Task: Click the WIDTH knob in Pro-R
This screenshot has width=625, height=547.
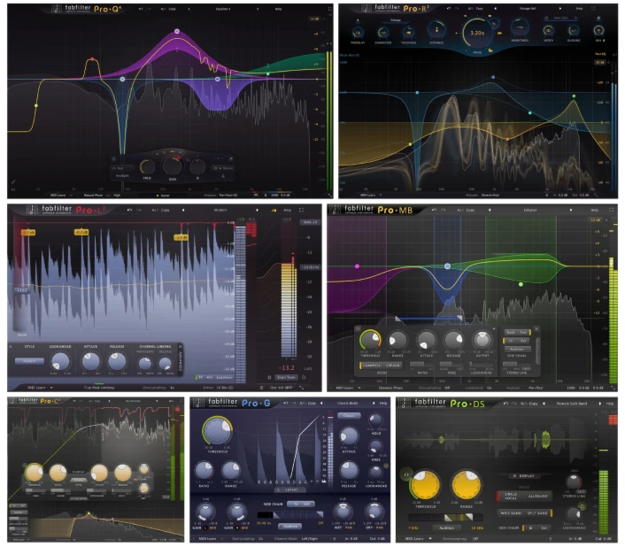Action: point(548,30)
